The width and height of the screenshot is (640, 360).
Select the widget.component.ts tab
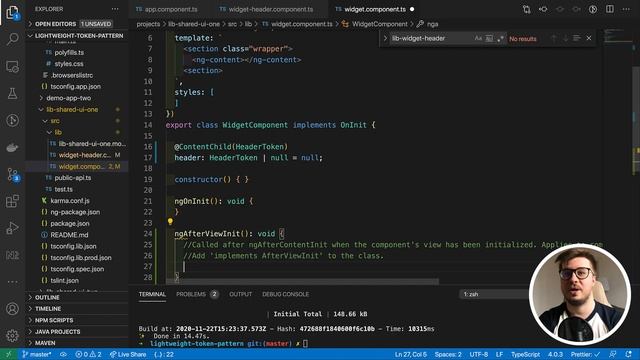point(374,9)
